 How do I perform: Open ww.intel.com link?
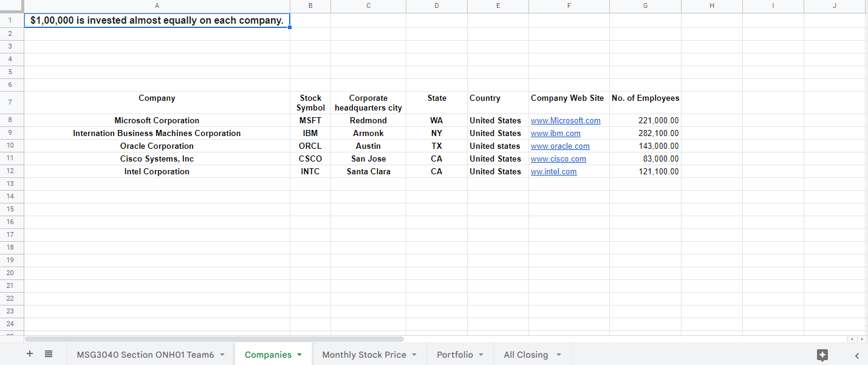pos(554,172)
